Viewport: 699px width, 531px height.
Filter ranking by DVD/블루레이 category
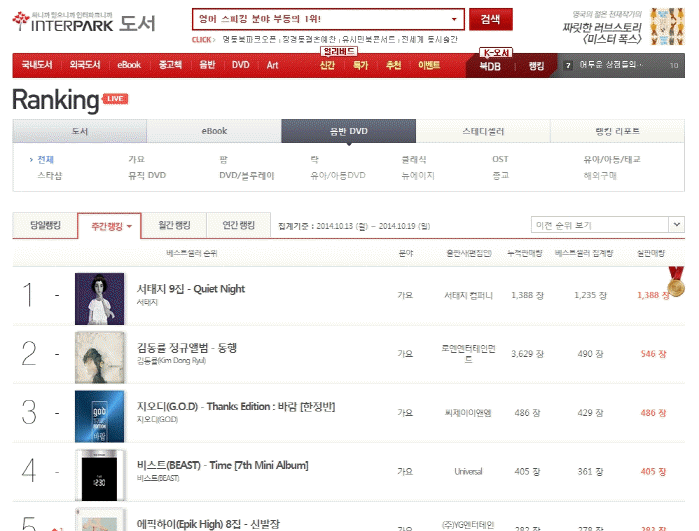(x=247, y=176)
